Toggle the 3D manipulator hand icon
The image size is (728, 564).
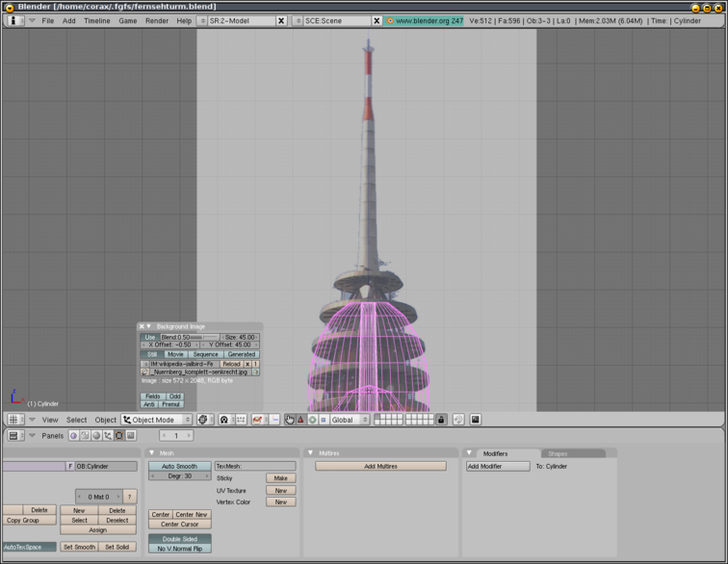(x=289, y=420)
